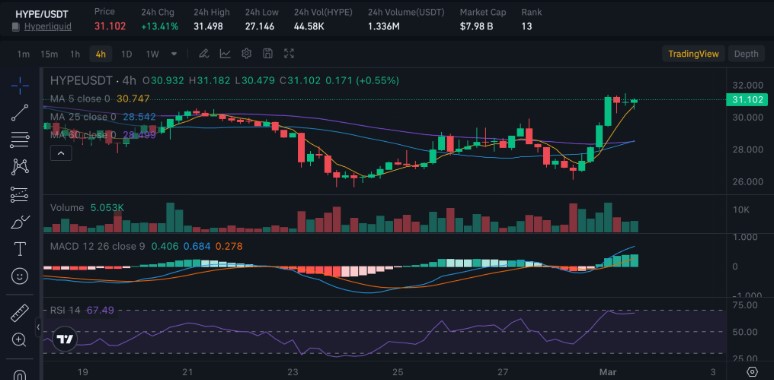The width and height of the screenshot is (774, 380).
Task: Select the 15m timeframe
Action: [x=49, y=54]
